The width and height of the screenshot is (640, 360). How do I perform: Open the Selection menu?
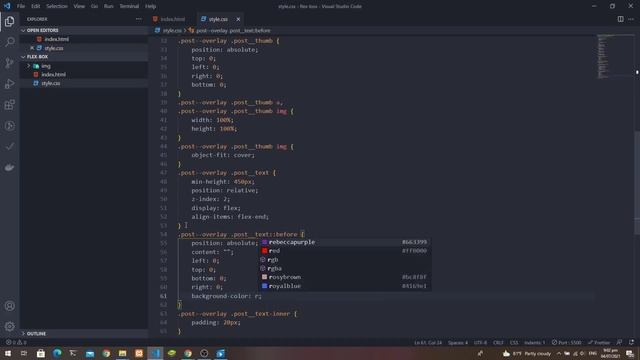pos(57,6)
